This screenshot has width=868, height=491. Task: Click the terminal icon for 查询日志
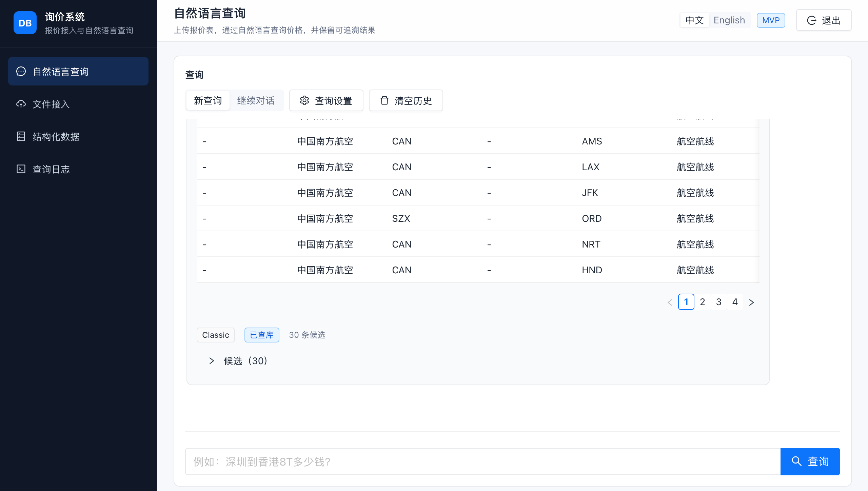(x=21, y=169)
